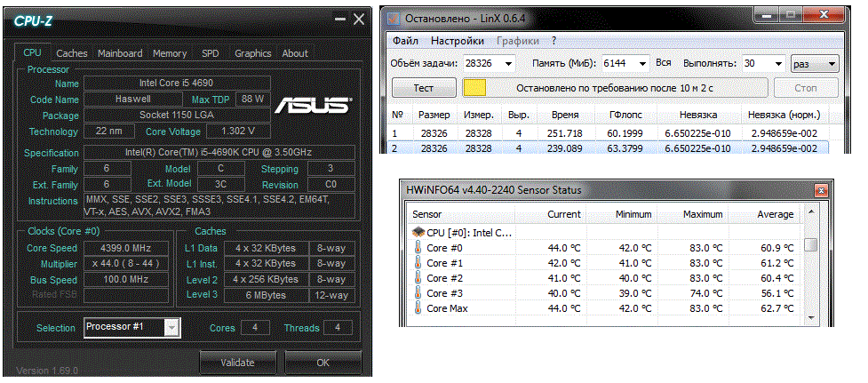Viewport: 868px width, 383px height.
Task: Click the thermometer icon beside Core #2
Action: pos(418,278)
